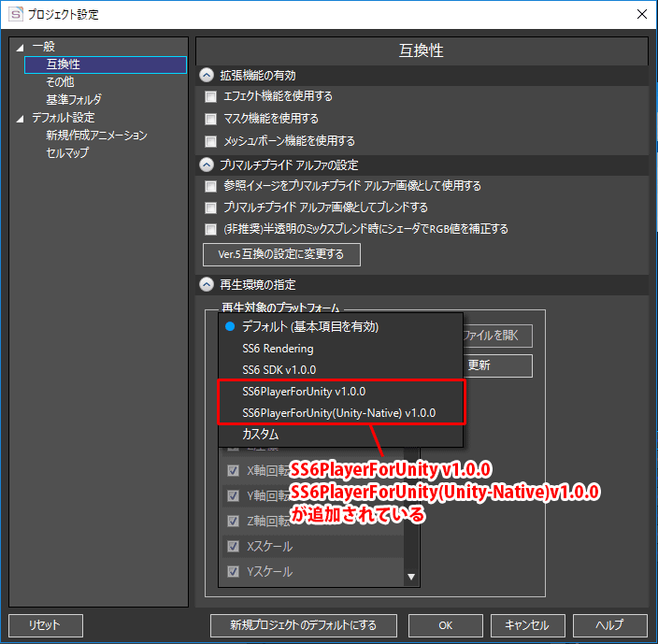Check (非推奨)半透明のミックスブレンド時 RGB値を補正する
This screenshot has height=644, width=658.
[210, 230]
